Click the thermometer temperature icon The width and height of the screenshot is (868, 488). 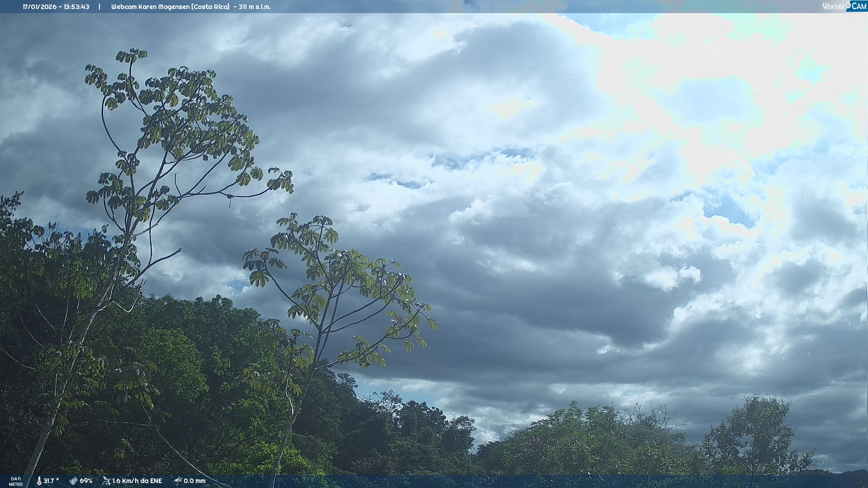39,481
